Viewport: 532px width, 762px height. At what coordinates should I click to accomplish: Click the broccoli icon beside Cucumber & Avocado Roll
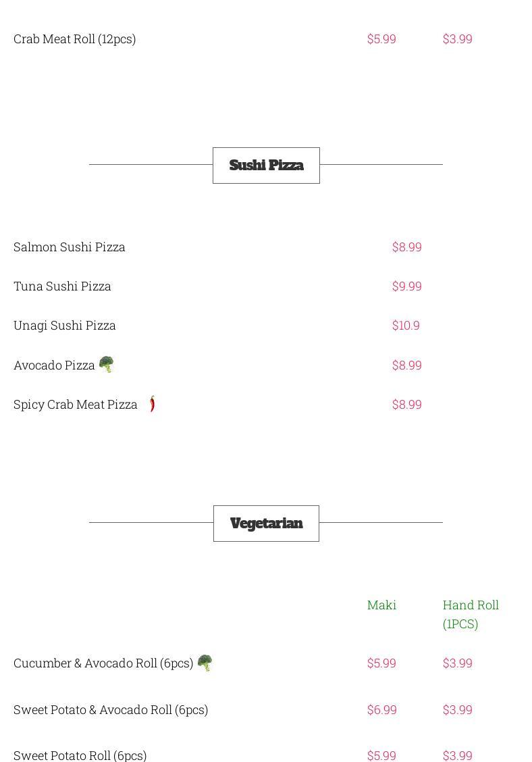(x=205, y=663)
